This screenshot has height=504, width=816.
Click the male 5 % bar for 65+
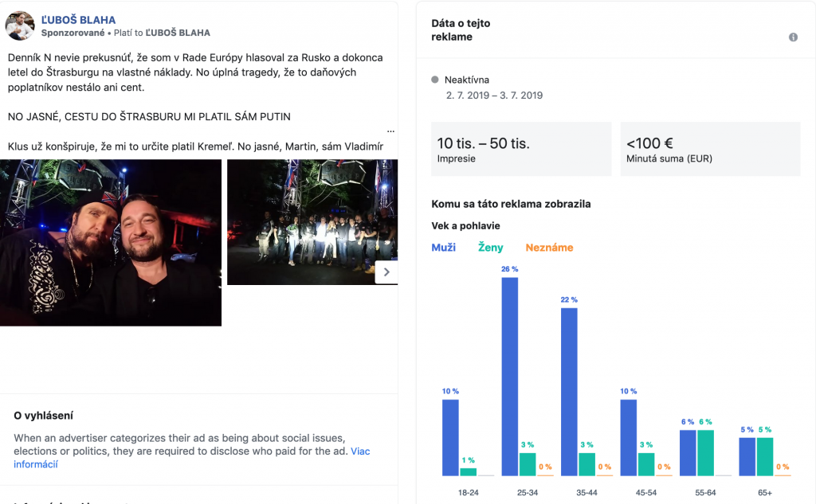[x=747, y=457]
